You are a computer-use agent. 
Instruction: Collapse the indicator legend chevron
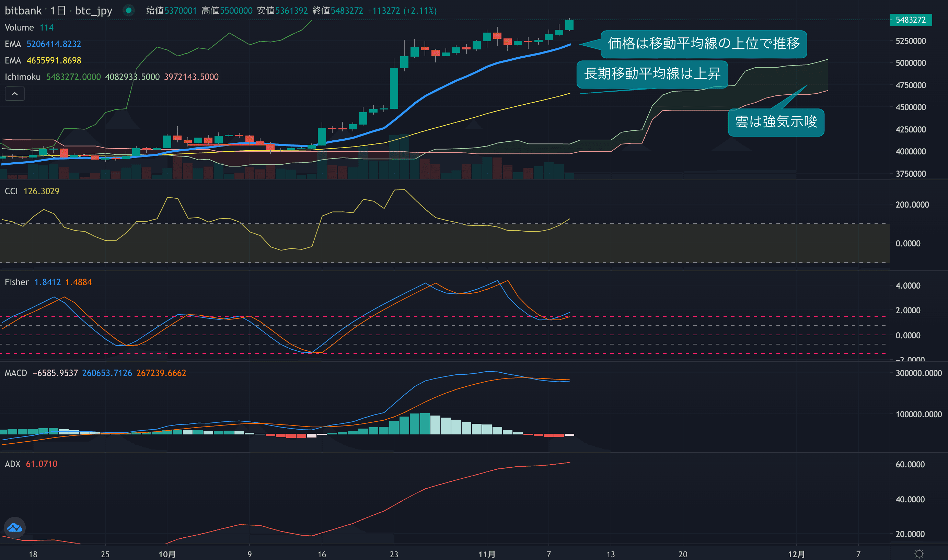(x=15, y=94)
